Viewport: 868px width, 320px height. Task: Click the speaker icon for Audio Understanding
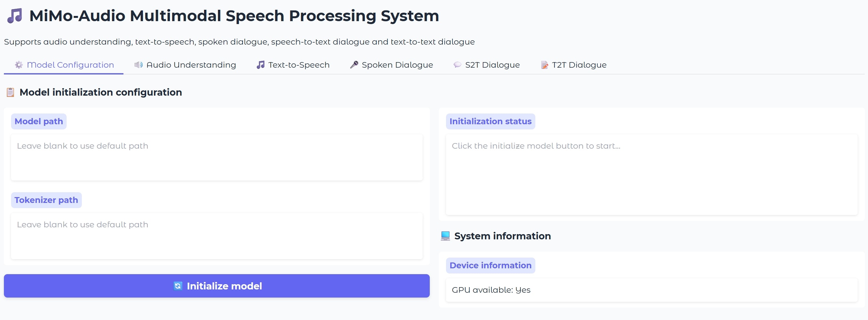[138, 65]
